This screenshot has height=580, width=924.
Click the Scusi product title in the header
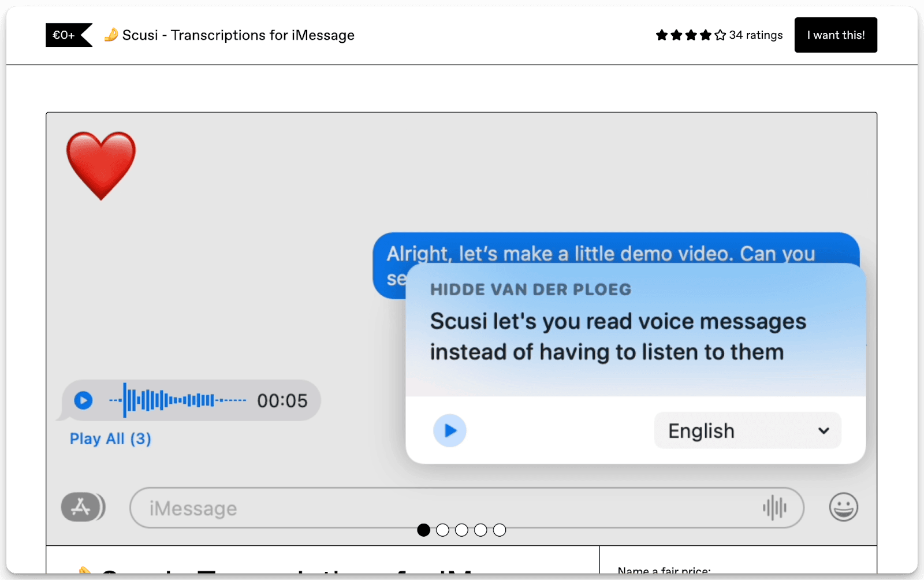pos(238,35)
